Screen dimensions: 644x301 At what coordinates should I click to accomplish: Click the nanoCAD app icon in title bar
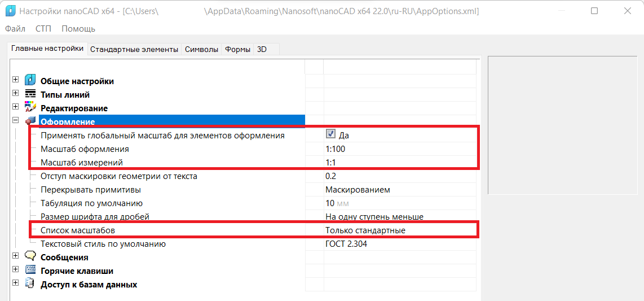[x=10, y=11]
